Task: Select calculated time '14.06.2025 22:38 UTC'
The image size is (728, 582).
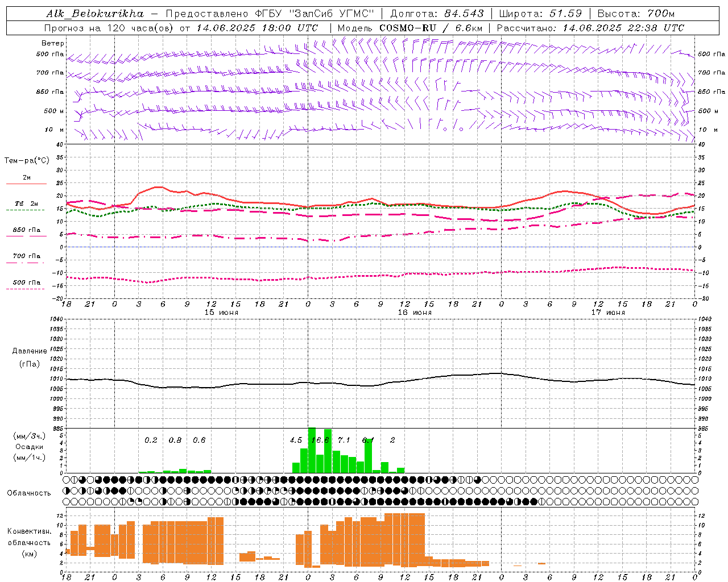Action: click(x=623, y=28)
